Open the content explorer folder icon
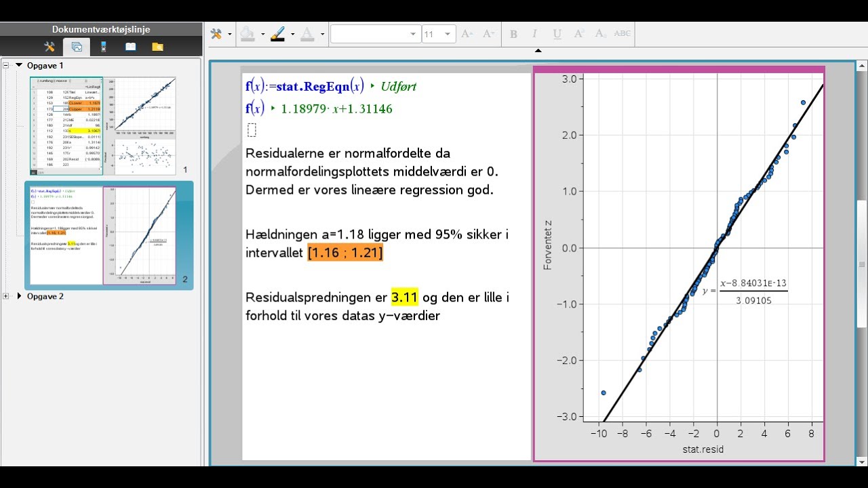868x488 pixels. [157, 47]
